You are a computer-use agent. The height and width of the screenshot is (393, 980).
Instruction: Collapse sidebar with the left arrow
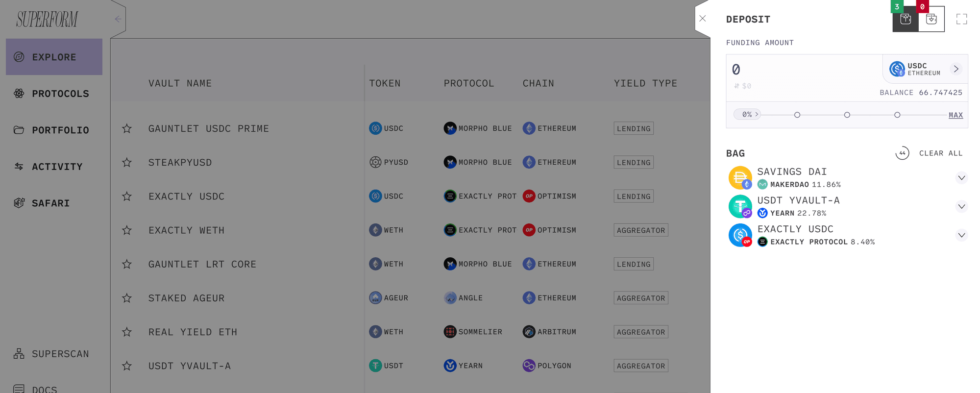[x=118, y=19]
